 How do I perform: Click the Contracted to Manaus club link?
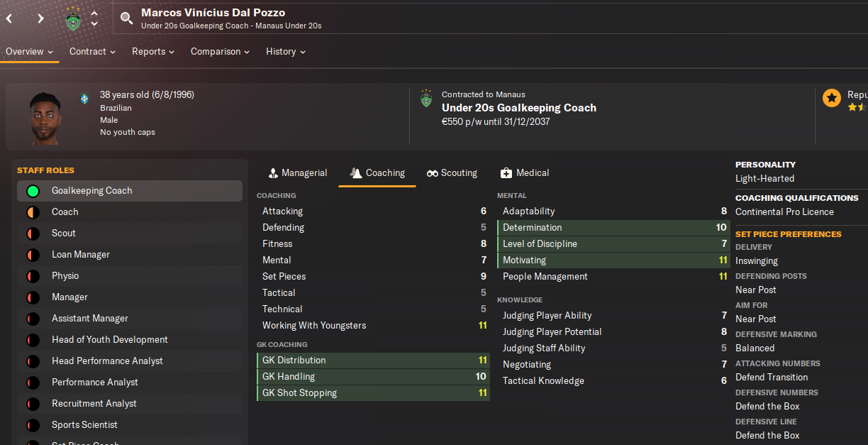(483, 94)
